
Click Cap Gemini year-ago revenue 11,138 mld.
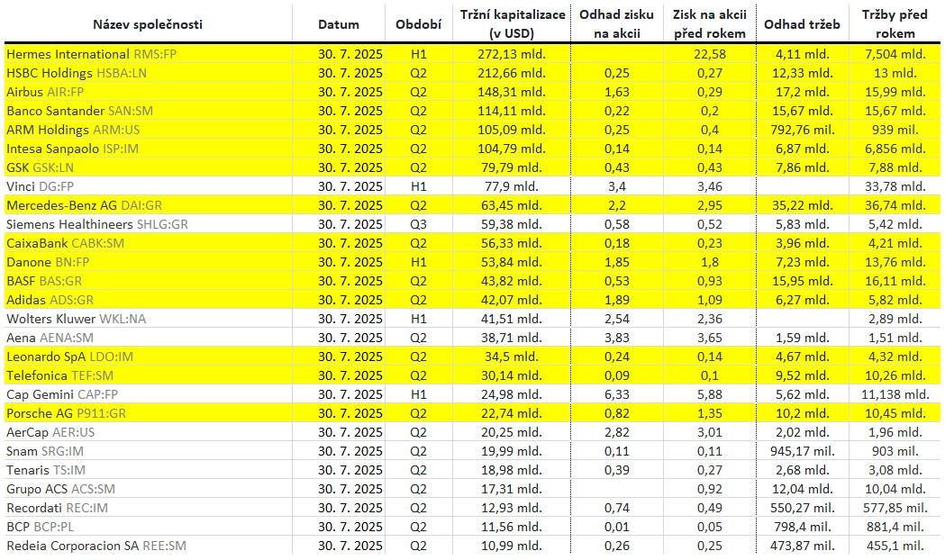pos(895,394)
